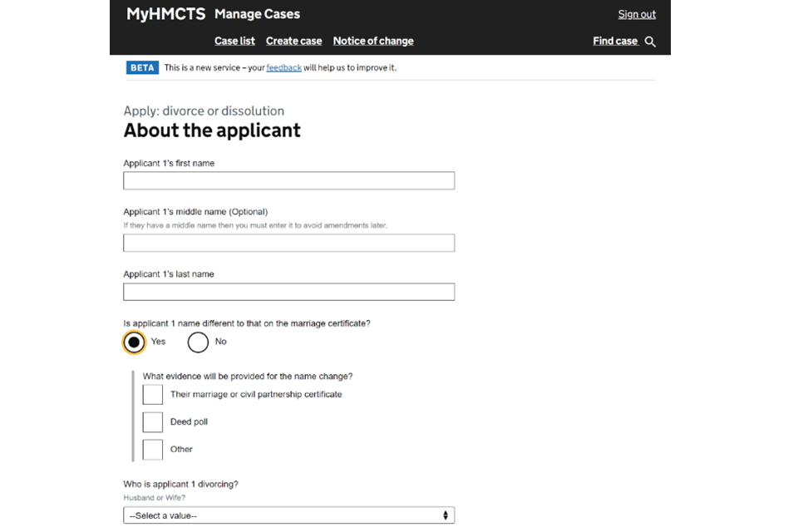Click the Sign out link
Image resolution: width=798 pixels, height=532 pixels.
[637, 14]
